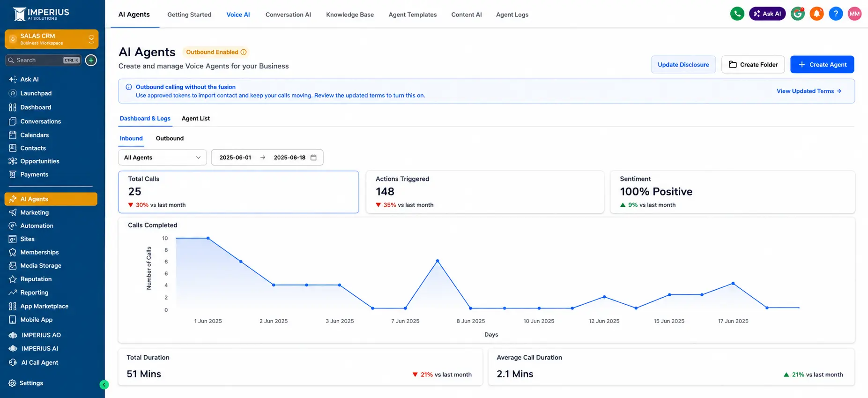
Task: Select the Total Calls metric card
Action: click(x=238, y=192)
